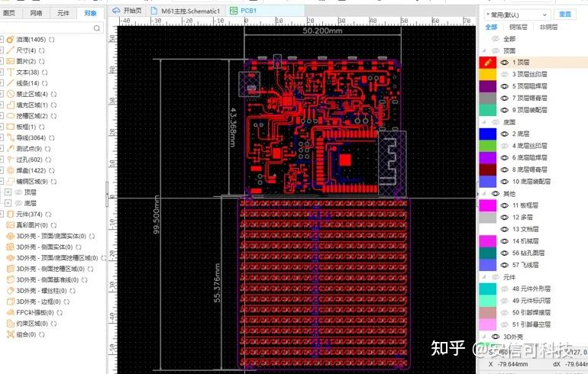Click the 过孔(602) via icon

pos(11,160)
